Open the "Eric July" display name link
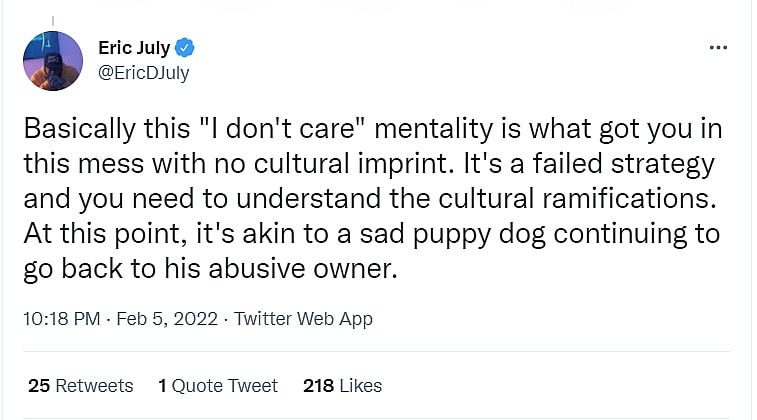757x420 pixels. [x=135, y=46]
